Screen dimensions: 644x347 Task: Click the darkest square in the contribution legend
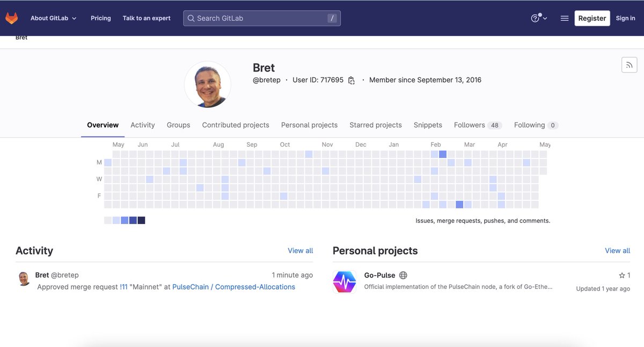pyautogui.click(x=141, y=220)
